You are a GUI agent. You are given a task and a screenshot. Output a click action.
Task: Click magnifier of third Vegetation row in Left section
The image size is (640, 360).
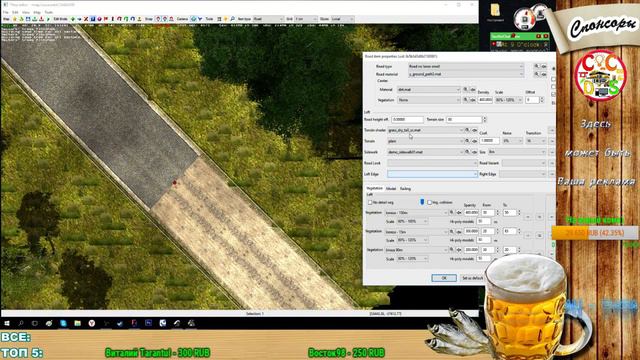pos(451,249)
